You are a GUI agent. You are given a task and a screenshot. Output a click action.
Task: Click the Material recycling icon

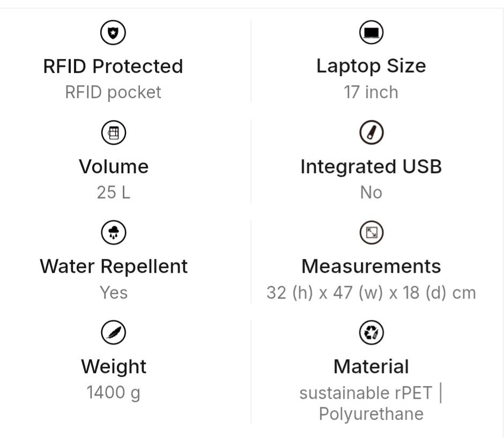[x=371, y=332]
